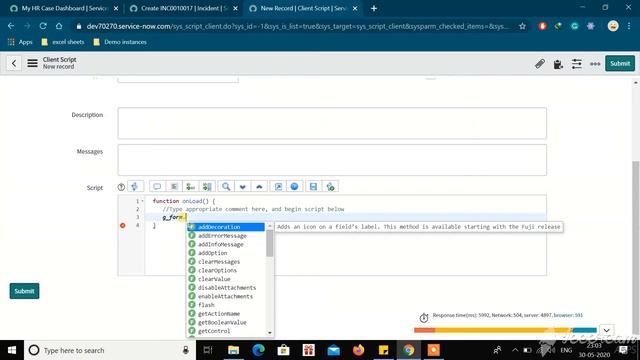Image resolution: width=640 pixels, height=360 pixels.
Task: Collapse the code fold arrow on line 1
Action: 142,201
